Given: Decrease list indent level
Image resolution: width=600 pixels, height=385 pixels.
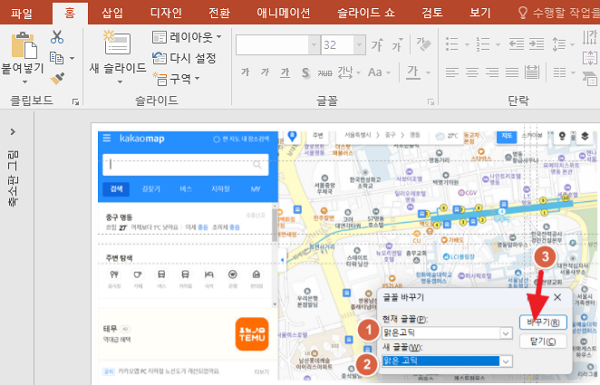Looking at the screenshot, I should [516, 44].
